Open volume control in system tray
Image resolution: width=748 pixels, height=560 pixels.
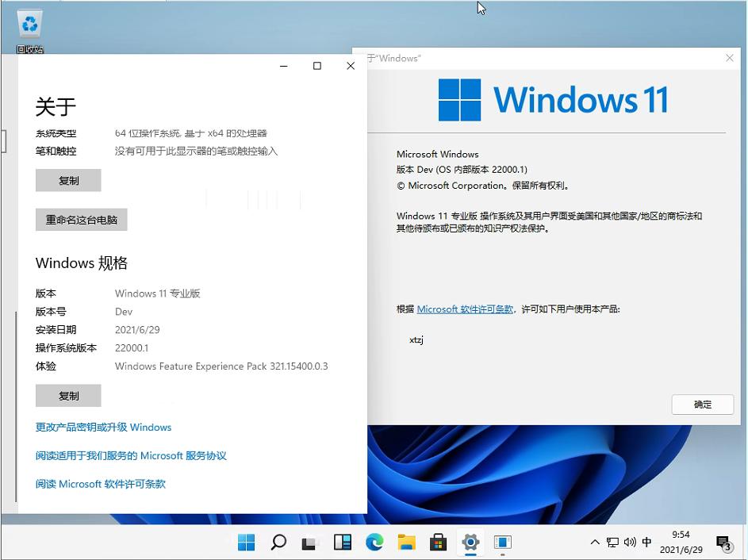point(630,543)
